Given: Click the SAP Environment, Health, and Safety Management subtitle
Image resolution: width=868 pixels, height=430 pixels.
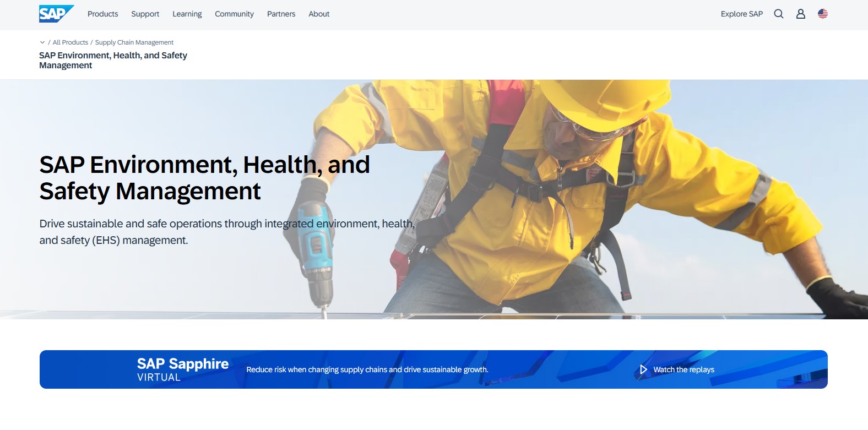Looking at the screenshot, I should tap(113, 61).
